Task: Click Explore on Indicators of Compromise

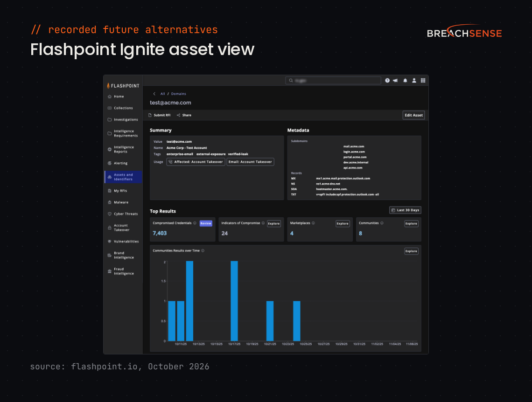Action: pos(274,224)
